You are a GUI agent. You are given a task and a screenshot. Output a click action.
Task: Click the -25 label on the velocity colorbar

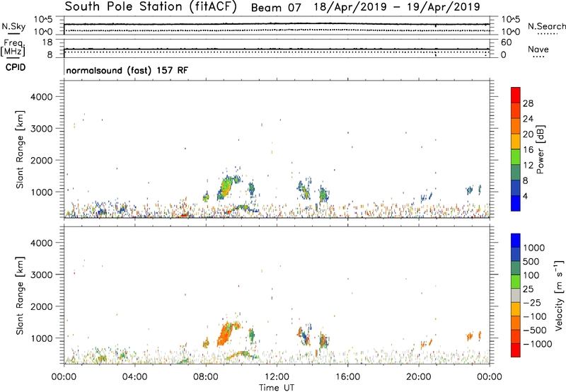pyautogui.click(x=531, y=302)
